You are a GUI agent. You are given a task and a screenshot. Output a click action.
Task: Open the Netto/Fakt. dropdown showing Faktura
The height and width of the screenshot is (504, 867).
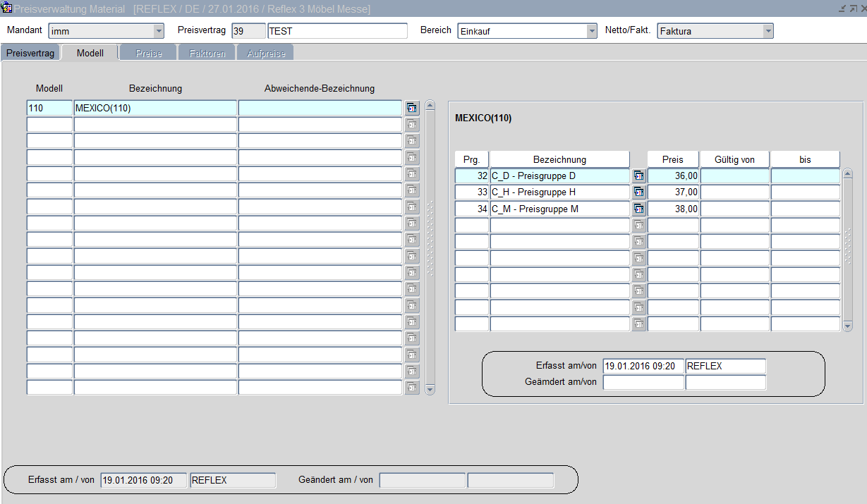point(768,31)
